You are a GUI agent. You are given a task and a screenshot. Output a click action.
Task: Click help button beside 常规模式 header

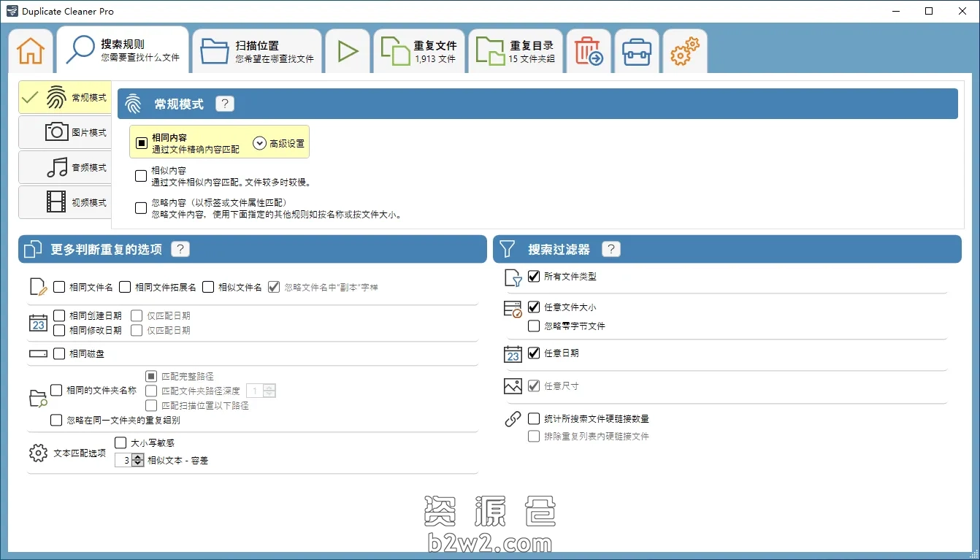point(225,104)
